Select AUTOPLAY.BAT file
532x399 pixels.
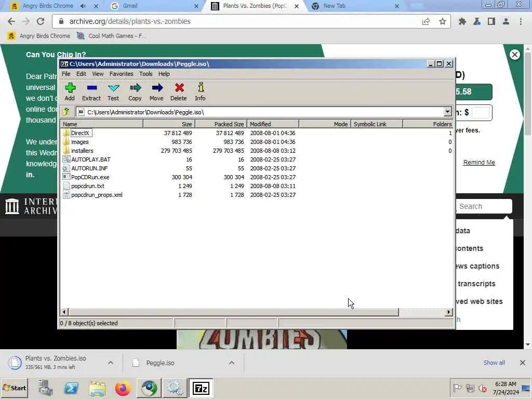click(x=90, y=159)
